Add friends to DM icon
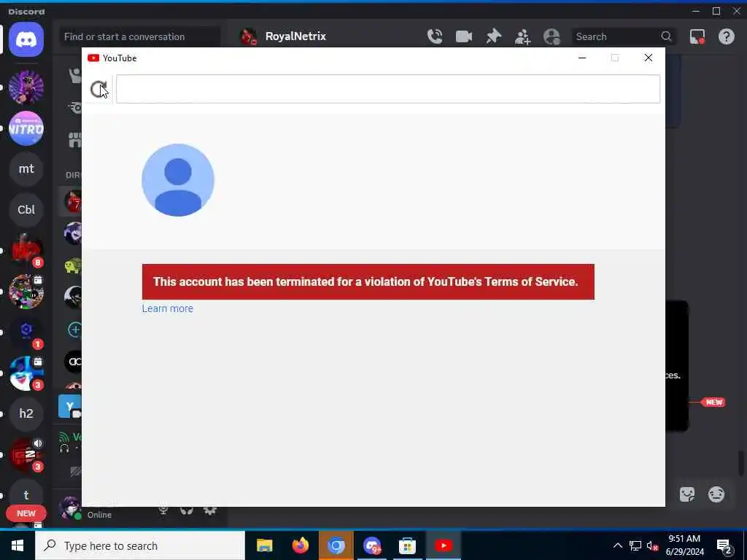The width and height of the screenshot is (747, 560). pyautogui.click(x=522, y=36)
